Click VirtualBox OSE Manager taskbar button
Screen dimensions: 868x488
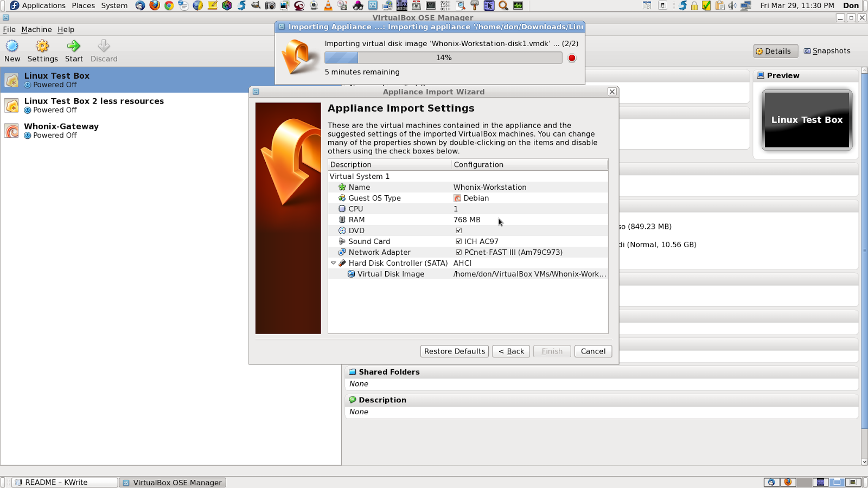173,482
